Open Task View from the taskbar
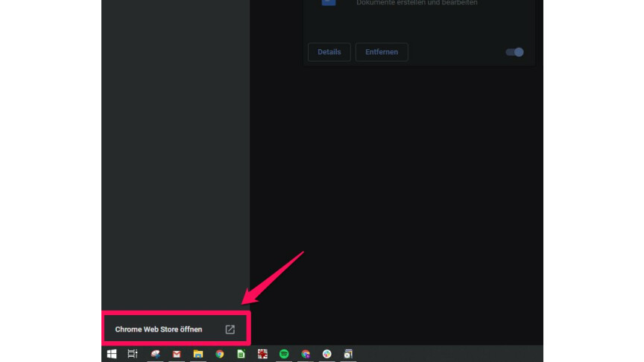644x362 pixels. (133, 355)
